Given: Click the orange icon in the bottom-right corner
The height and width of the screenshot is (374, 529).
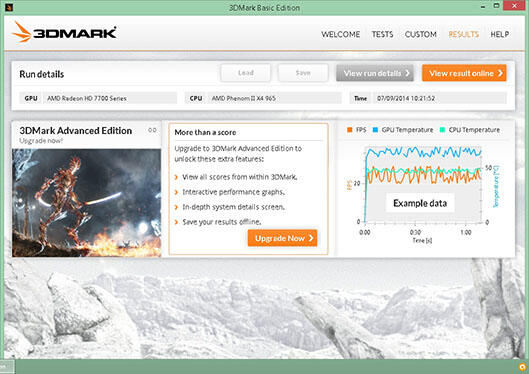Looking at the screenshot, I should pyautogui.click(x=523, y=367).
